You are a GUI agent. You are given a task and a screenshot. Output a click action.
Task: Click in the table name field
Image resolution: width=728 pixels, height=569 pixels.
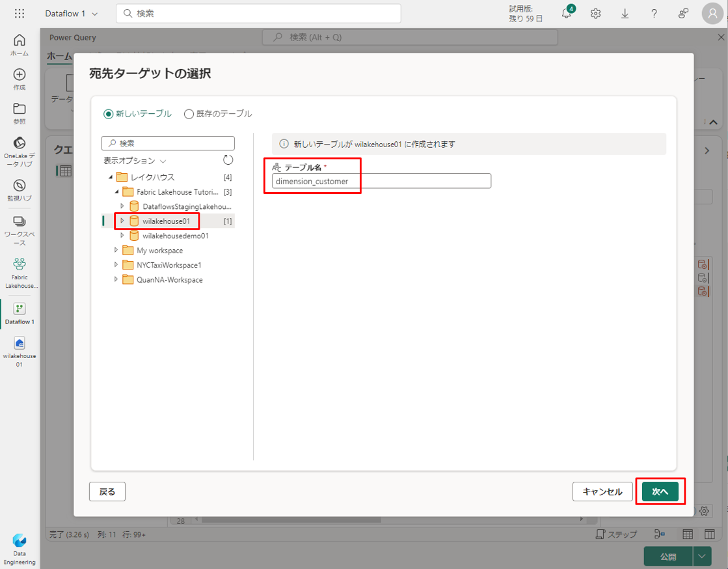pos(381,181)
